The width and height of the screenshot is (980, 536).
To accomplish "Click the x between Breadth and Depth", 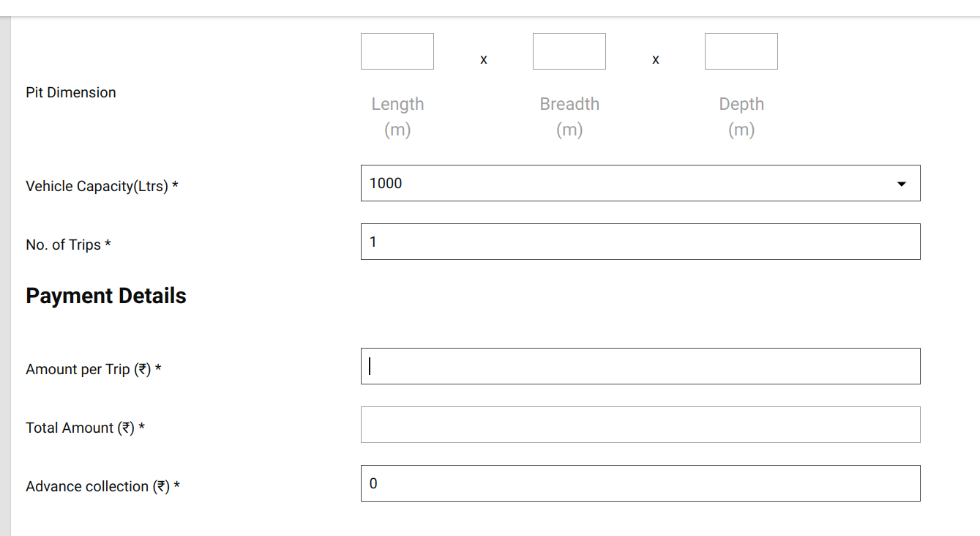I will coord(656,60).
